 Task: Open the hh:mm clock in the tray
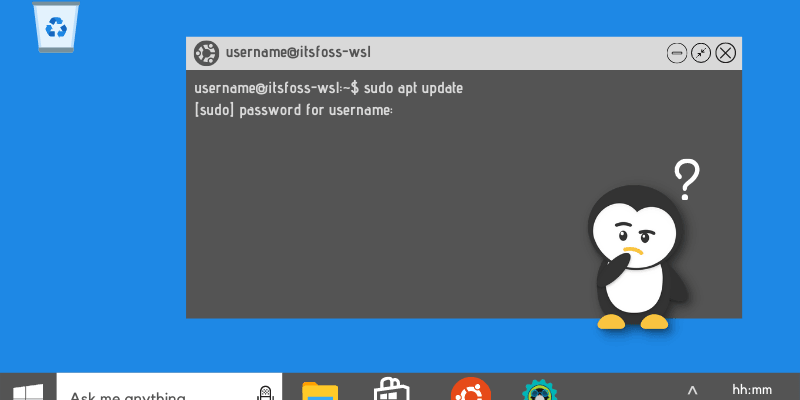tap(752, 390)
